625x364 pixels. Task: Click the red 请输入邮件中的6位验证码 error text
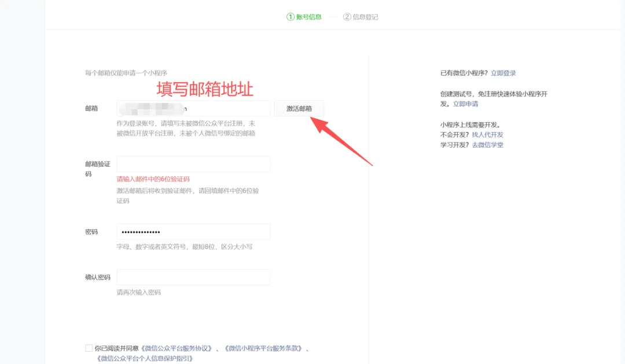153,179
